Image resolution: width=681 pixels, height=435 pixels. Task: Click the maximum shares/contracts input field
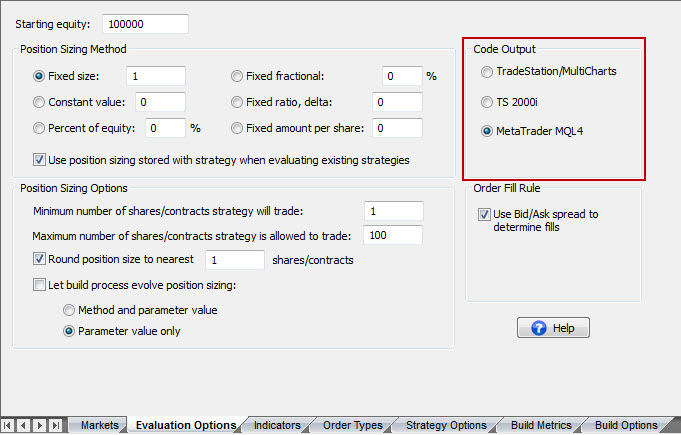(x=393, y=235)
